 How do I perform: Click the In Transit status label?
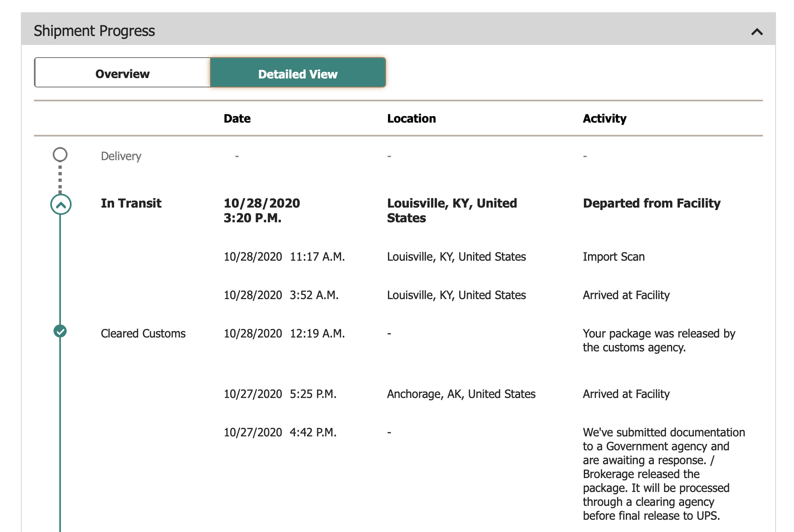click(x=131, y=203)
